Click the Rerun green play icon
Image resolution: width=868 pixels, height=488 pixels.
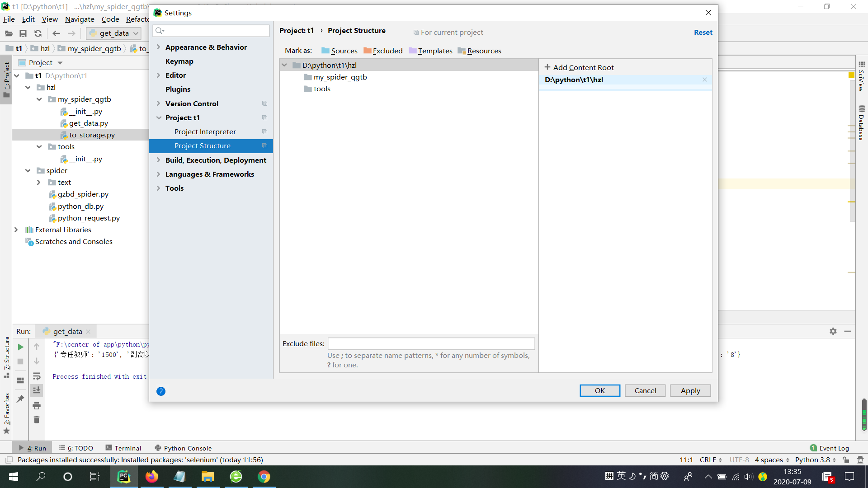pos(20,347)
